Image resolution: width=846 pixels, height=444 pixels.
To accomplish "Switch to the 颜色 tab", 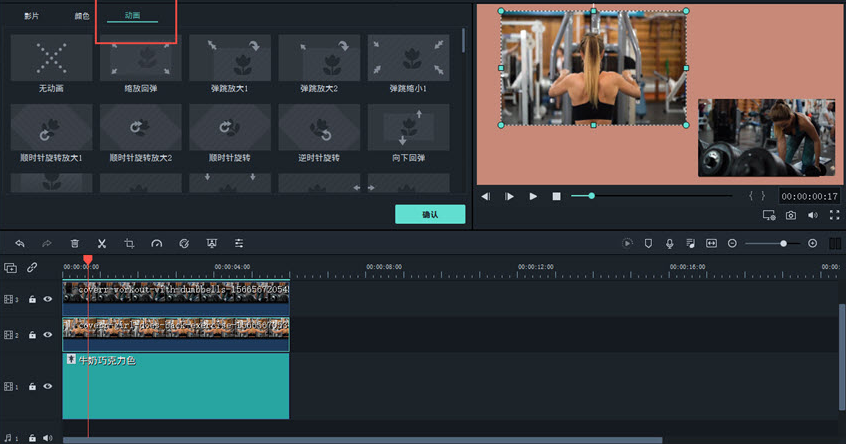I will click(82, 16).
